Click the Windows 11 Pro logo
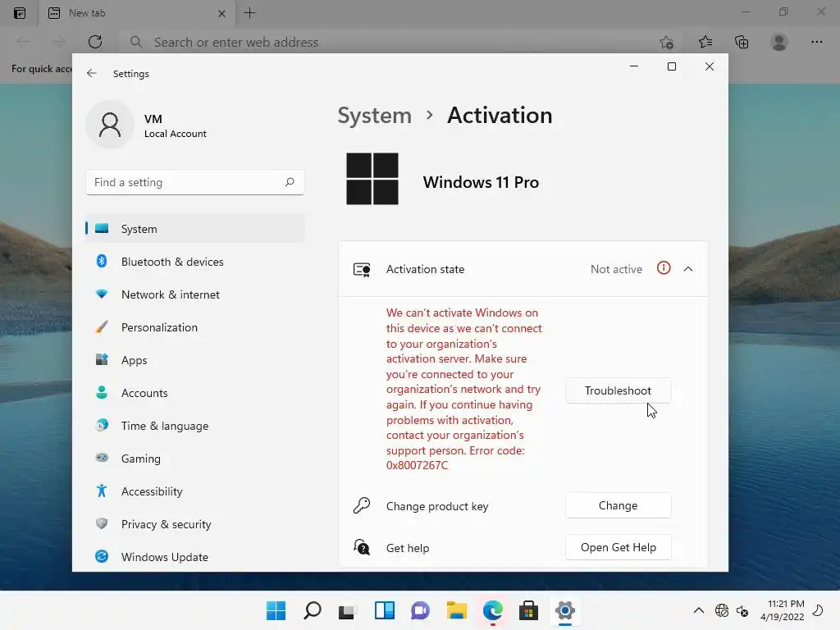 coord(372,179)
